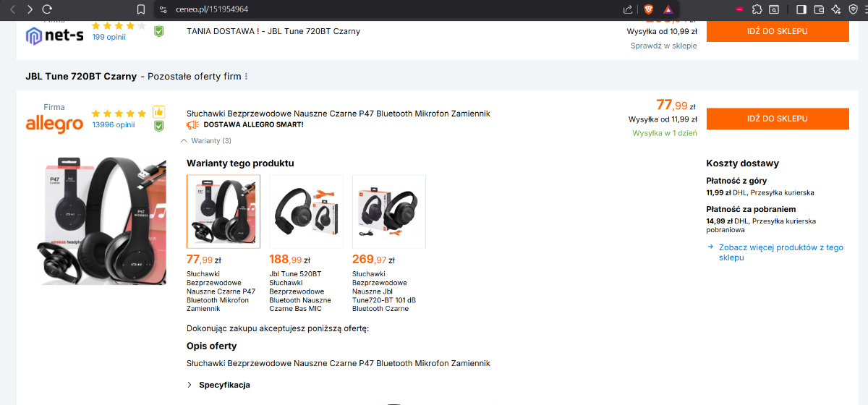Open the browser extensions puzzle icon

pyautogui.click(x=757, y=9)
